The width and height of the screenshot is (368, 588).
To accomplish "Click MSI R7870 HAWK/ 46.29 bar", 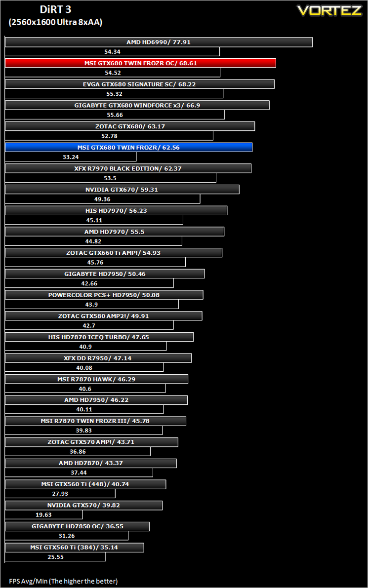I will [96, 379].
